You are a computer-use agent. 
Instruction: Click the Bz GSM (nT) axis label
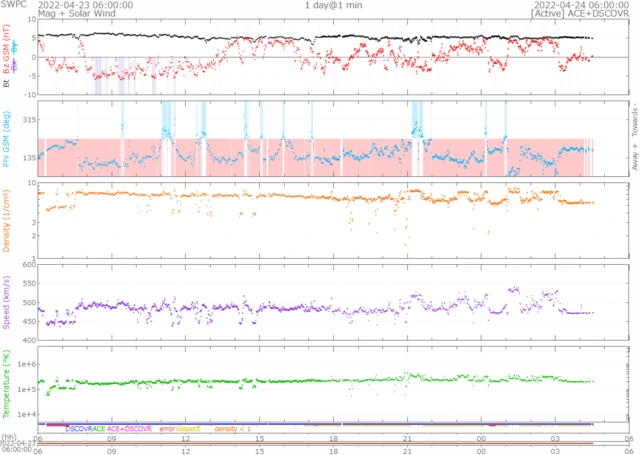[7, 56]
